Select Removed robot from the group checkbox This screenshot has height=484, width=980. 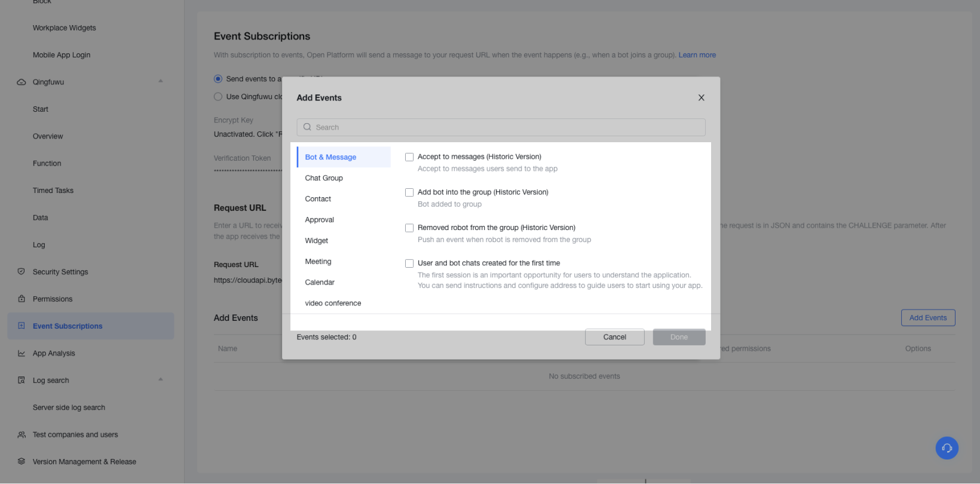pos(409,228)
